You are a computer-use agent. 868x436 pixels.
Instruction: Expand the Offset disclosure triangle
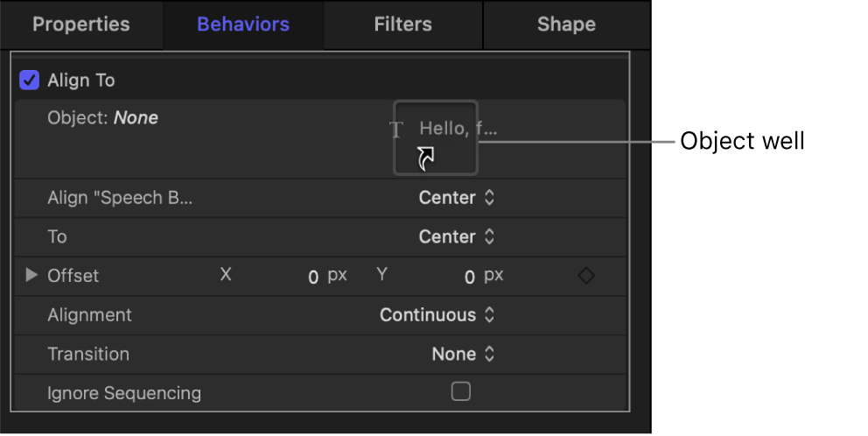[31, 276]
